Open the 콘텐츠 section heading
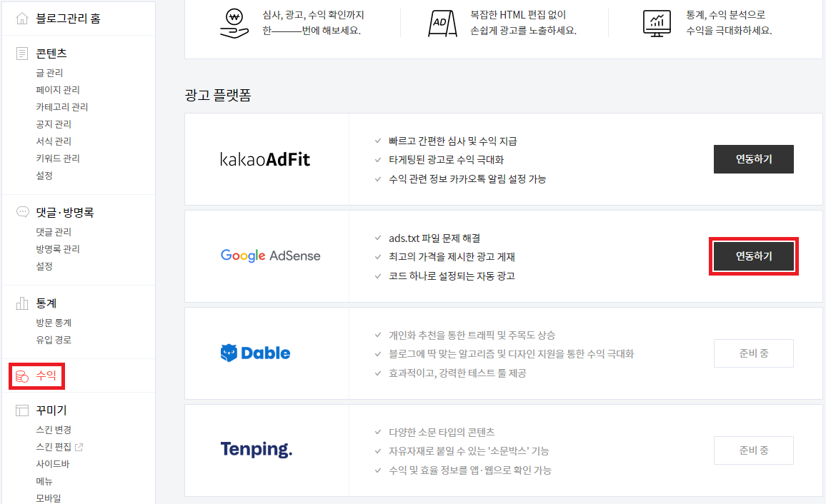This screenshot has height=504, width=826. pos(51,53)
